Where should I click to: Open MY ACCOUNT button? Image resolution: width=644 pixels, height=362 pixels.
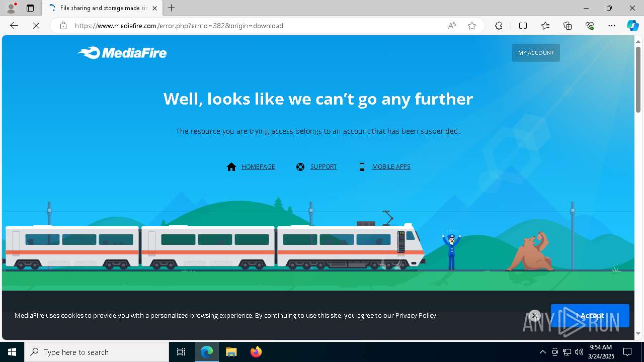click(536, 53)
